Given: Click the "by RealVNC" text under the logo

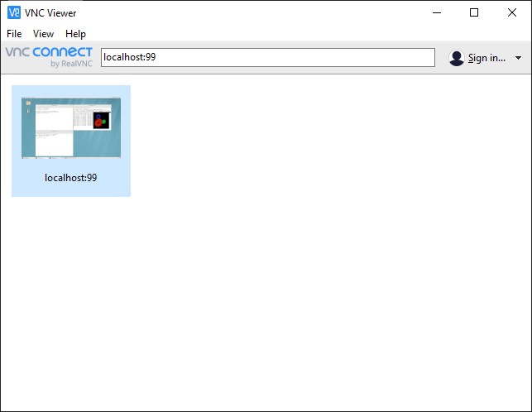Looking at the screenshot, I should [x=71, y=64].
